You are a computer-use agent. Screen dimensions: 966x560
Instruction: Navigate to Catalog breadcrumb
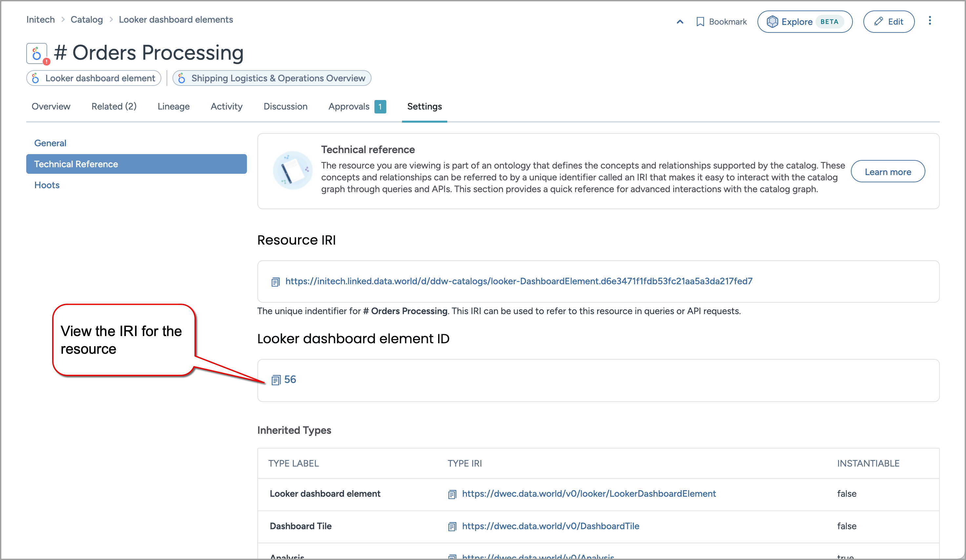(x=87, y=20)
